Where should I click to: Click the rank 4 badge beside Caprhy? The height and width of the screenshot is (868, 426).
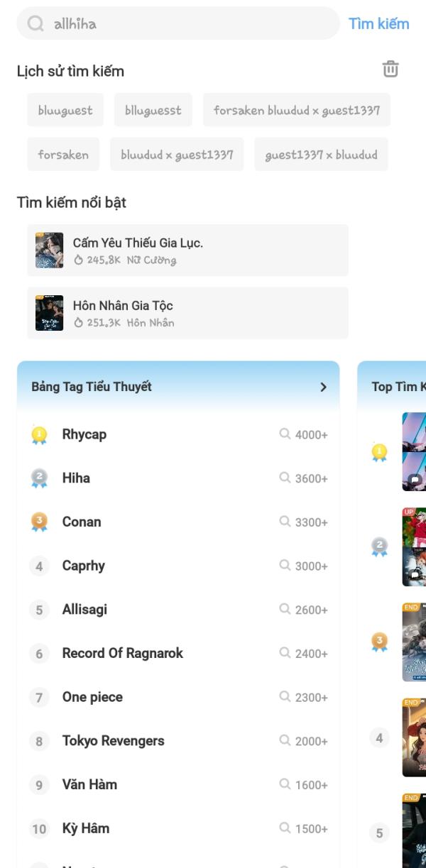coord(40,566)
